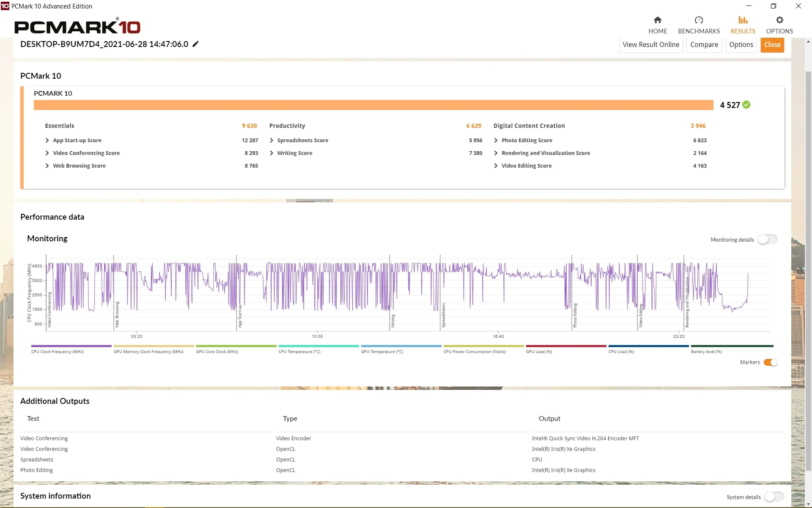Screen dimensions: 812x508
Task: Open the Benchmarks gauge icon
Action: tap(699, 20)
